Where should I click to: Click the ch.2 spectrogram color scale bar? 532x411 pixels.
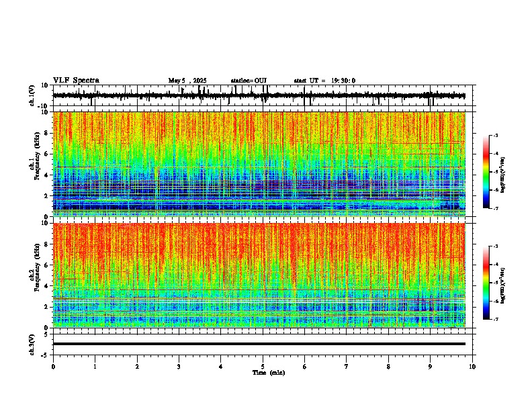coord(486,283)
